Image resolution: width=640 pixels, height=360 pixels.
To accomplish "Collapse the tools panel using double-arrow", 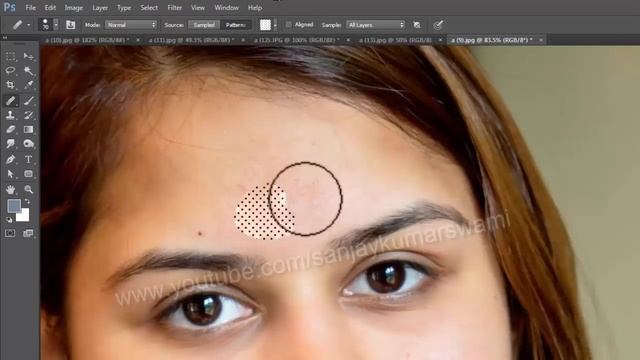I will [x=5, y=38].
